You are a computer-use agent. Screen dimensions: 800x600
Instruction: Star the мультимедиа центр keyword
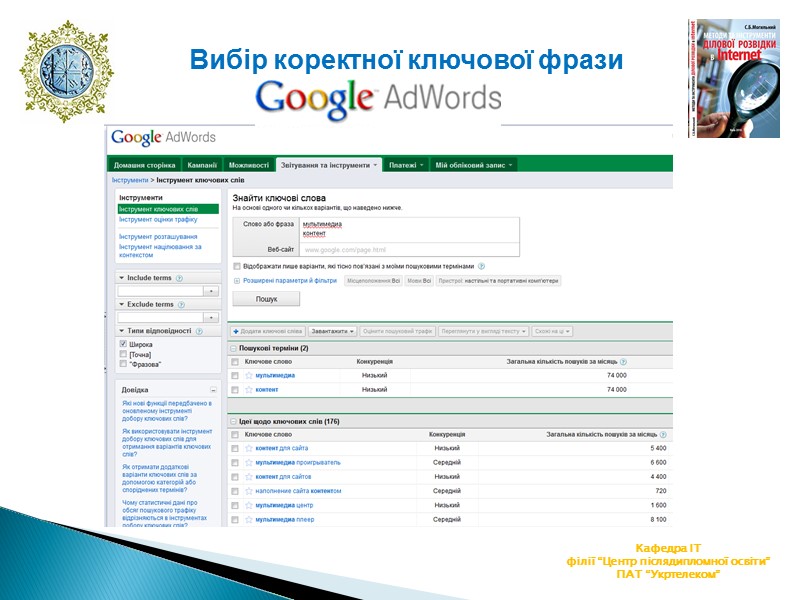248,506
